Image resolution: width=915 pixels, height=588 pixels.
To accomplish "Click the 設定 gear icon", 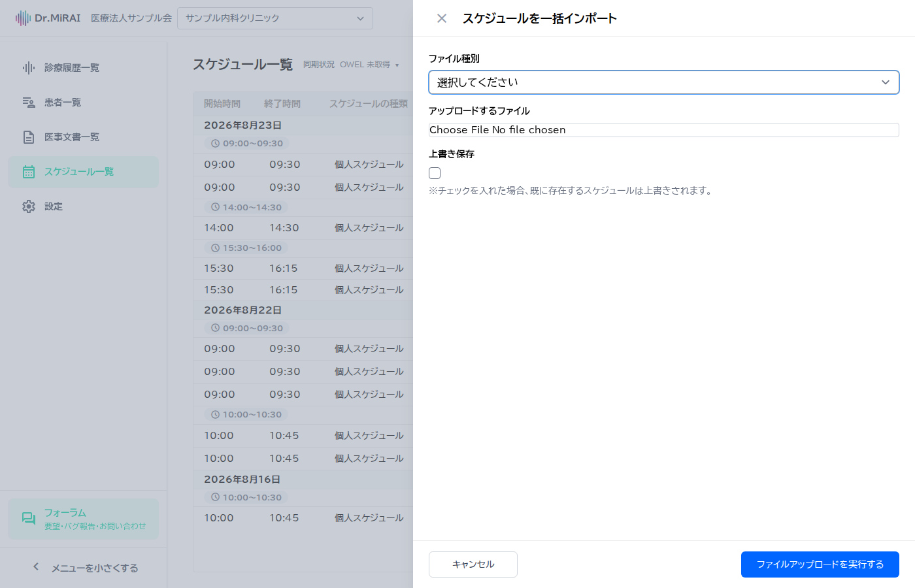I will pyautogui.click(x=29, y=206).
